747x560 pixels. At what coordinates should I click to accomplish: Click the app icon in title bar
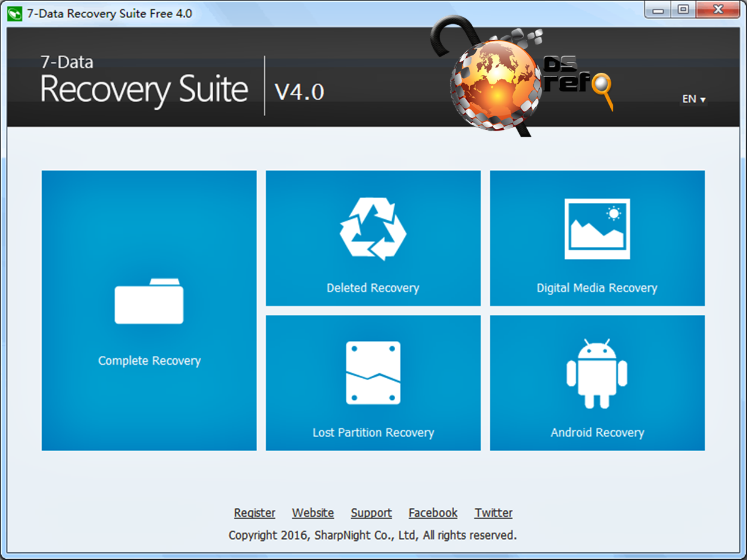[15, 13]
